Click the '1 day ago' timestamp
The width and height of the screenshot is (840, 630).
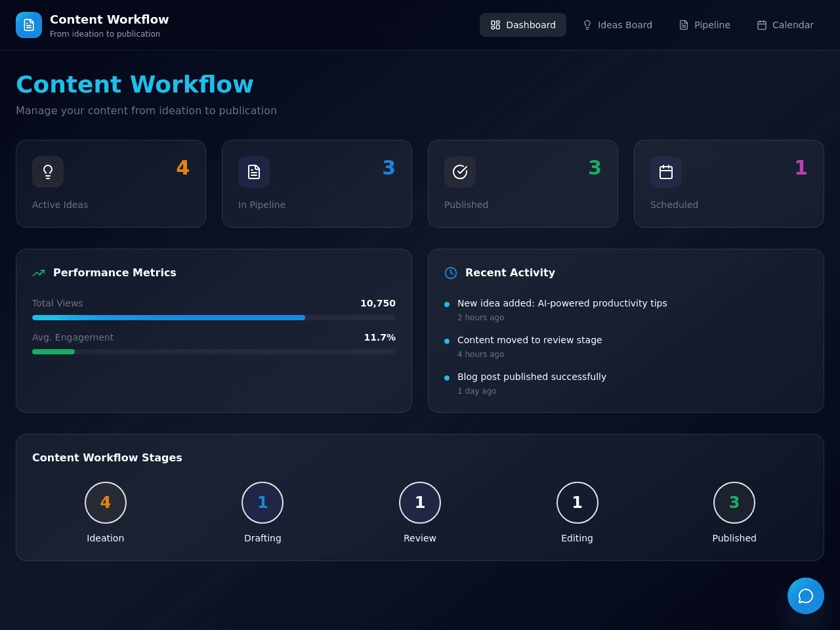[477, 391]
